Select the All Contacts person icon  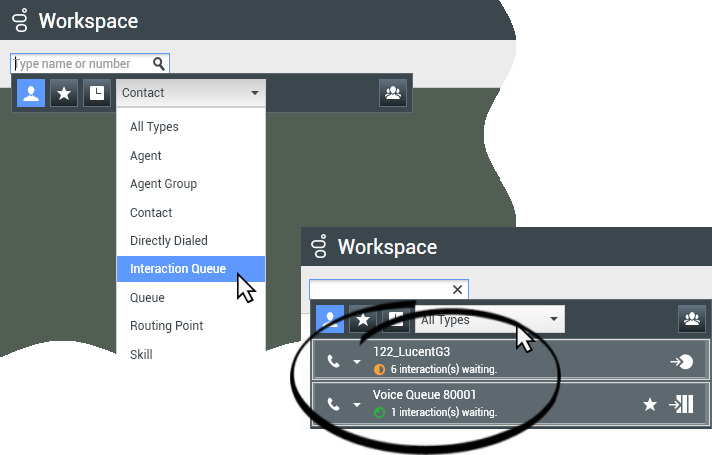coord(31,93)
